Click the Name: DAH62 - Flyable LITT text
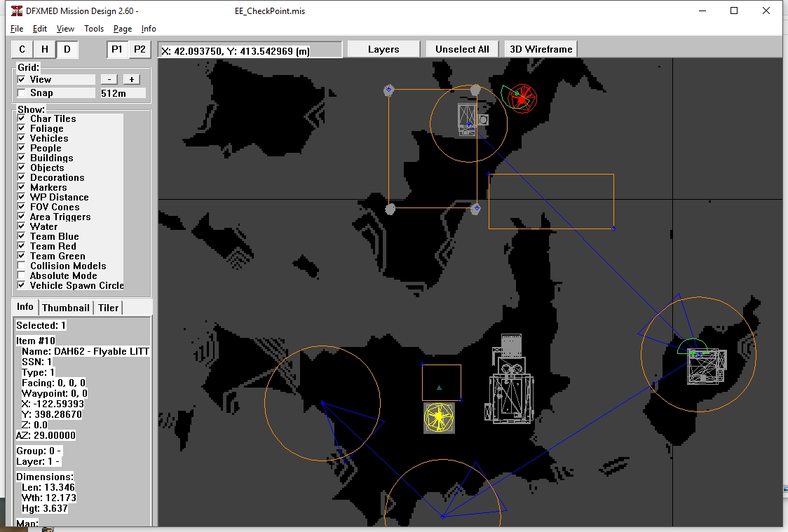 (x=86, y=351)
